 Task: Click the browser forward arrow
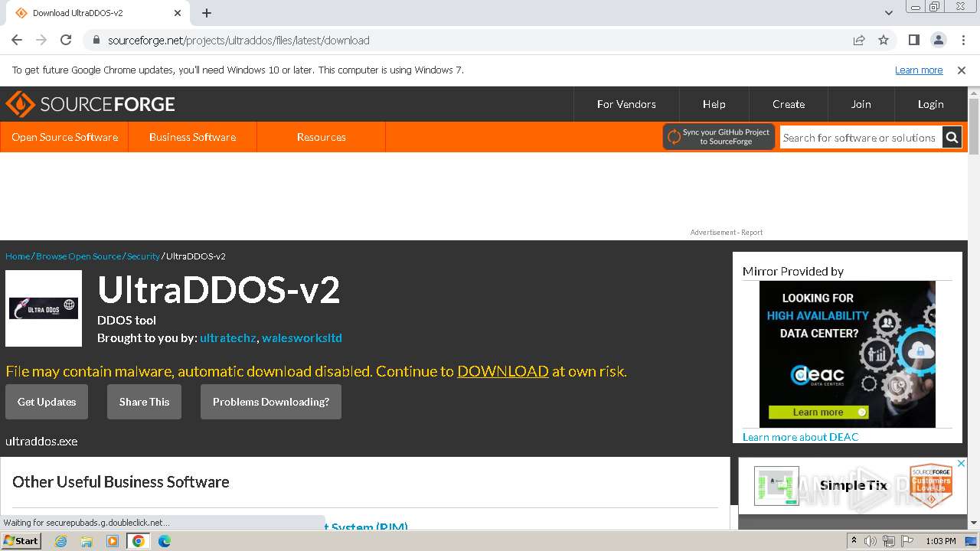pos(41,40)
